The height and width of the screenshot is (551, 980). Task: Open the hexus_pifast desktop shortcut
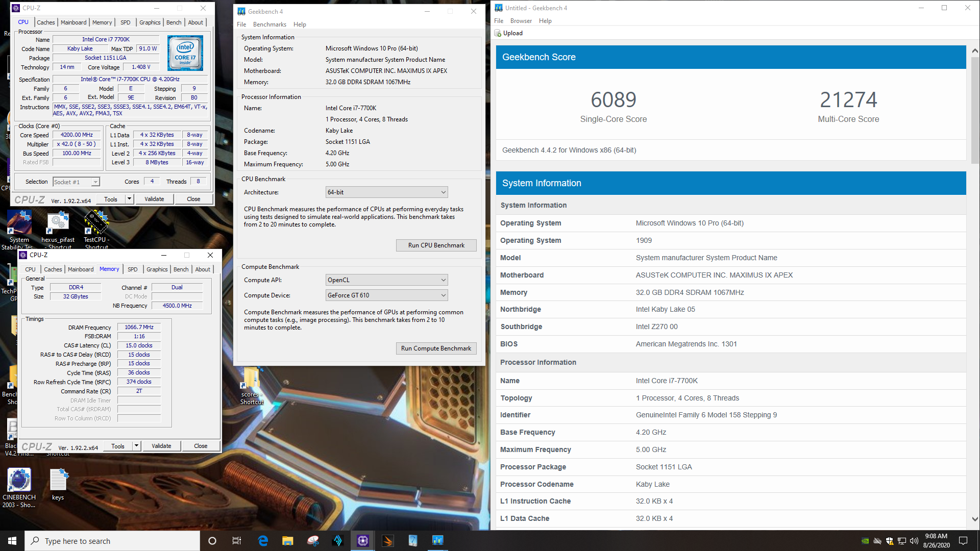58,229
